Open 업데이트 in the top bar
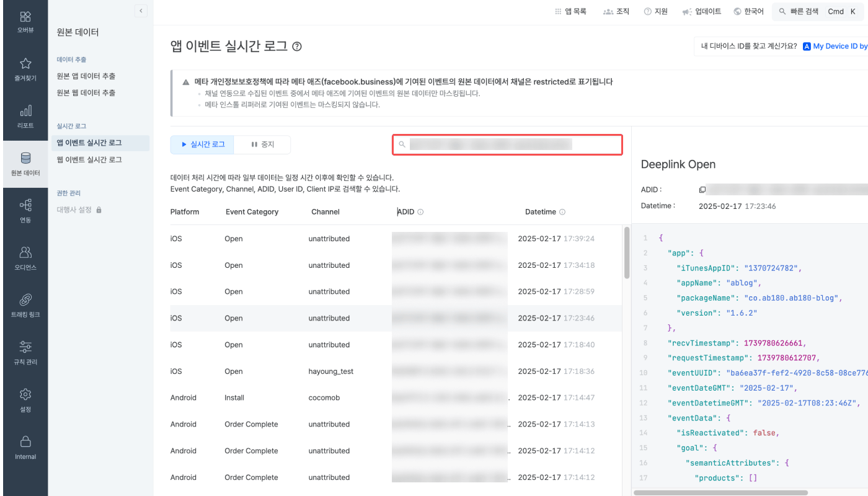Image resolution: width=868 pixels, height=496 pixels. point(702,11)
